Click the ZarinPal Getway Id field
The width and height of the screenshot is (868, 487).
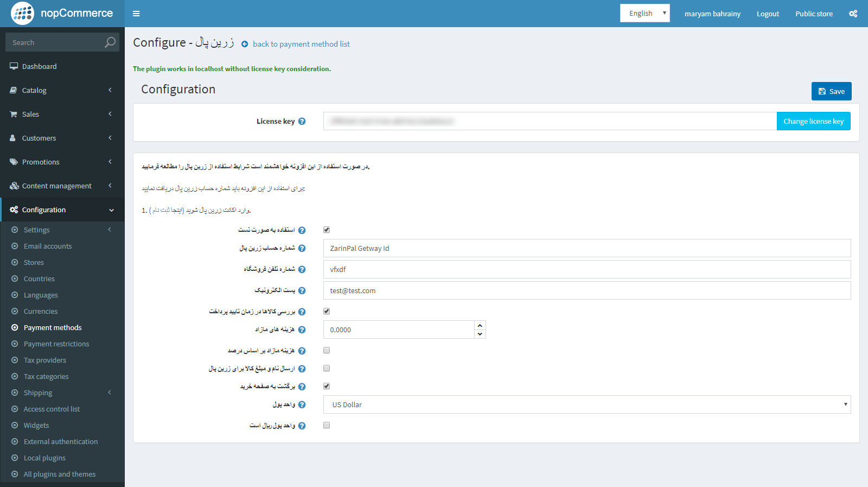click(587, 248)
